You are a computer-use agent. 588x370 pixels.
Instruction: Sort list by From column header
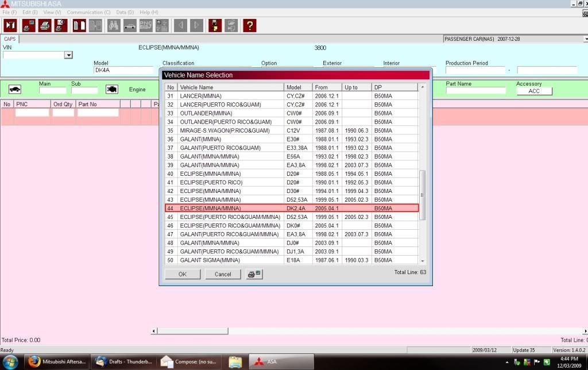[x=327, y=87]
